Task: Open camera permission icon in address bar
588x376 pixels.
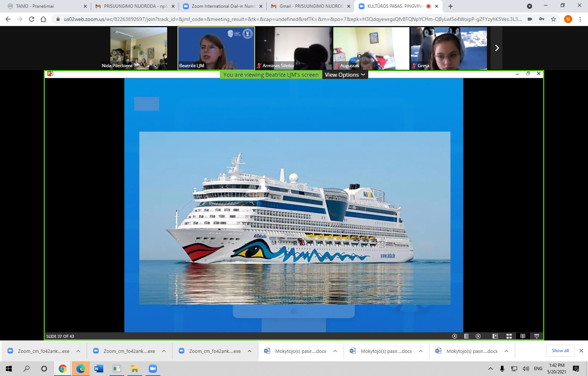Action: (530, 19)
